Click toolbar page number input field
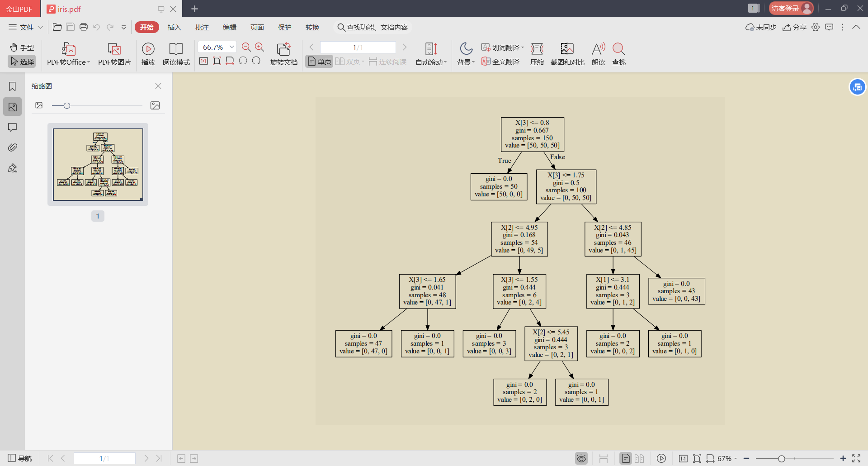The height and width of the screenshot is (466, 868). (x=358, y=47)
